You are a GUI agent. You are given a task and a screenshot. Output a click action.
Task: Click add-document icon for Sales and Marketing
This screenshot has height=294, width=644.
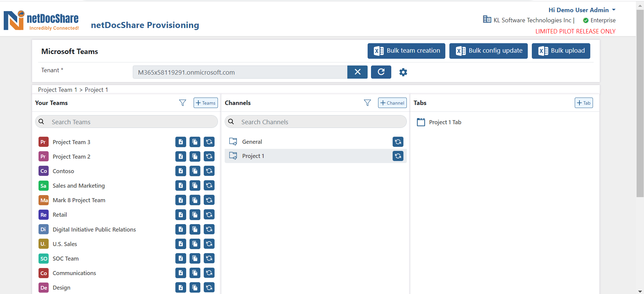(181, 185)
